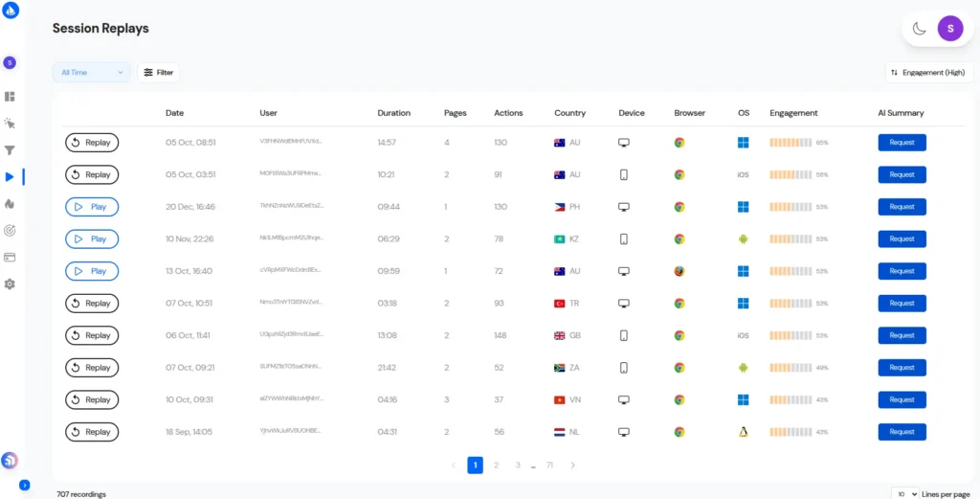Go to next page with right chevron

572,465
